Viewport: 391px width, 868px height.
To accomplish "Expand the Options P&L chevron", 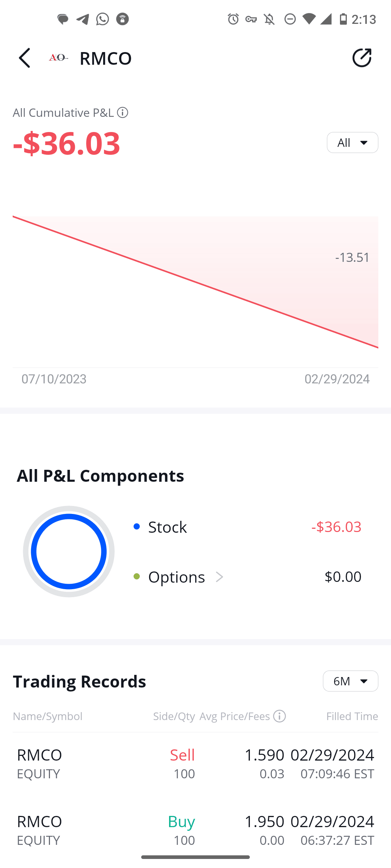I will click(219, 577).
